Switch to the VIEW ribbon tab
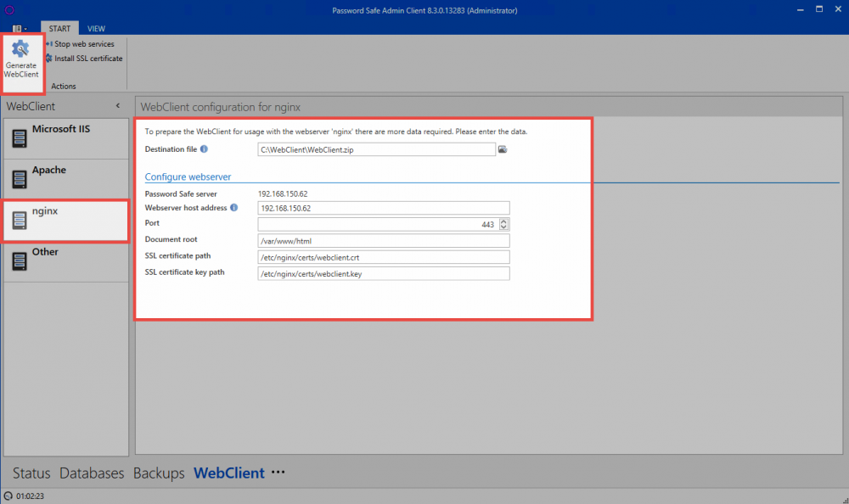This screenshot has width=849, height=504. [97, 29]
